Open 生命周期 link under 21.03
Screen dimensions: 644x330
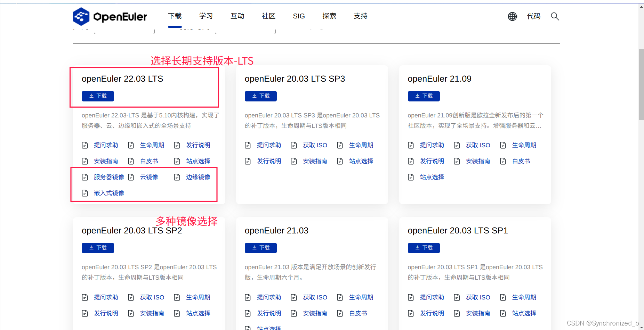(361, 297)
